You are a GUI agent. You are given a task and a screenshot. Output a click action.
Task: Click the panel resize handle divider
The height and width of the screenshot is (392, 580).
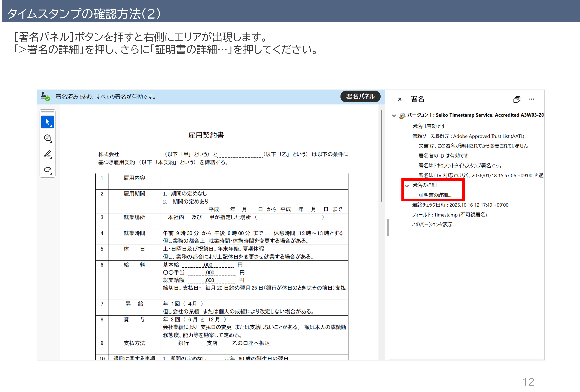click(x=388, y=227)
